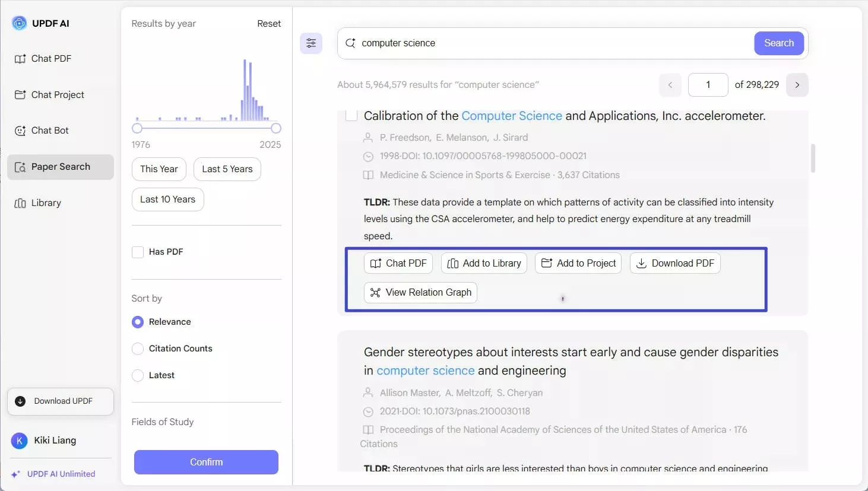
Task: Open Library from the sidebar
Action: [46, 203]
